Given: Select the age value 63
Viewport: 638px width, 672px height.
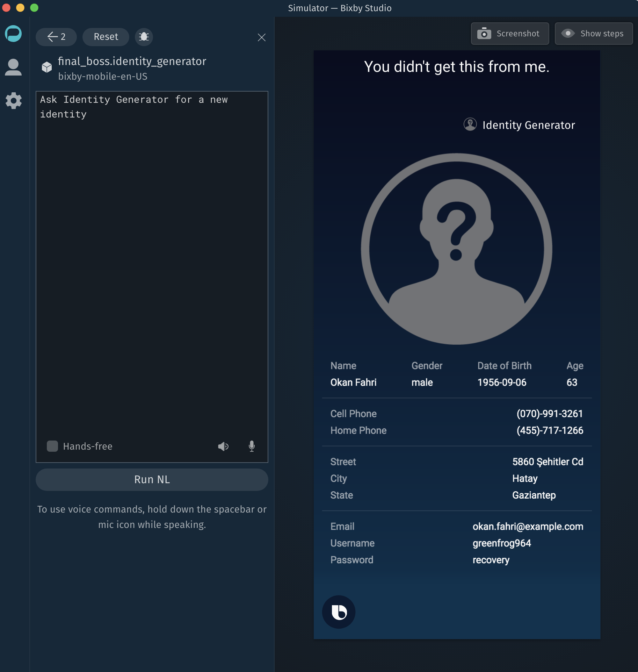Looking at the screenshot, I should [x=572, y=383].
